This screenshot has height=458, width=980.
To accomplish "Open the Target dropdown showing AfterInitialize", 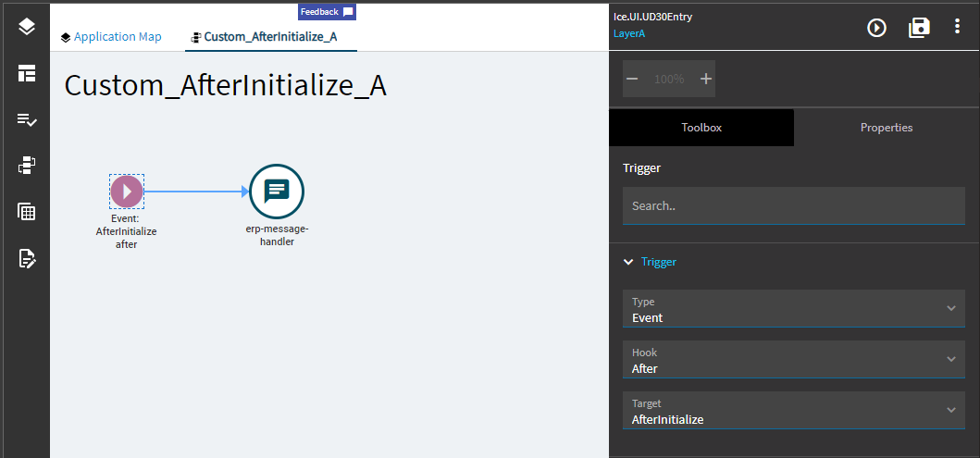I will click(x=793, y=411).
